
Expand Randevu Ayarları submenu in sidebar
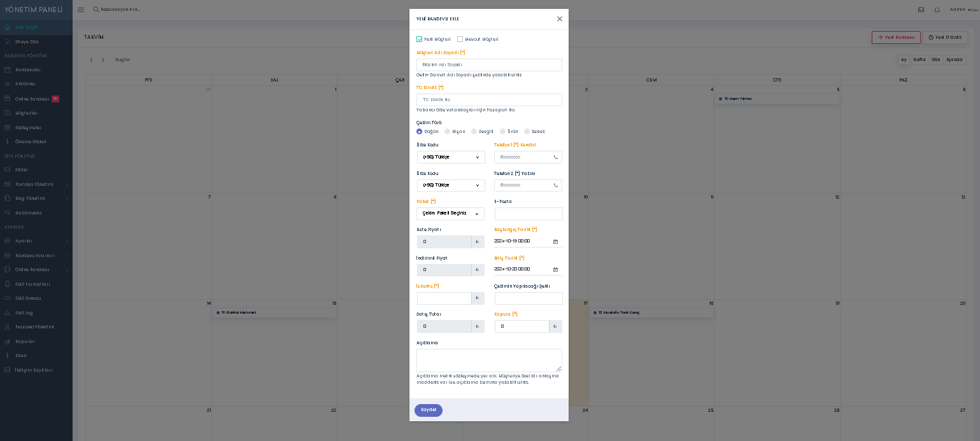tap(36, 256)
